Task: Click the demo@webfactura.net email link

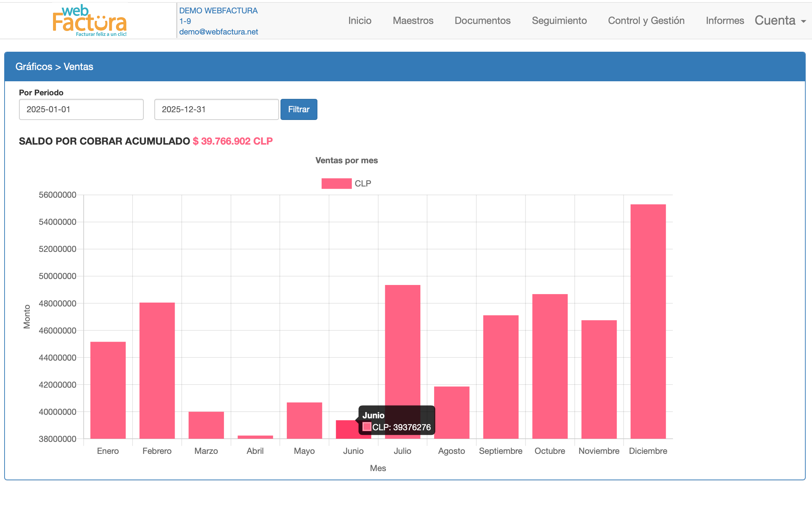Action: [x=218, y=32]
